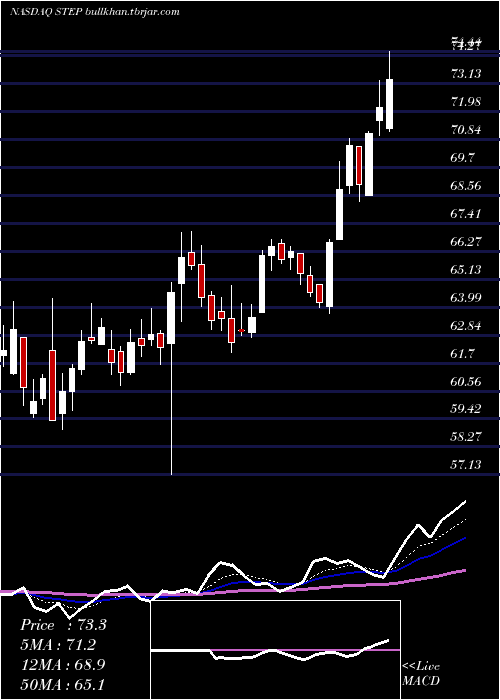The width and height of the screenshot is (500, 700).
Task: Click the 60.56 price axis label
Action: tap(467, 382)
